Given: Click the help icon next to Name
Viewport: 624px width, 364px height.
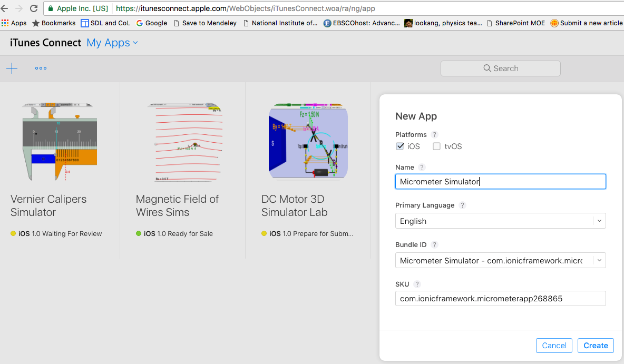Looking at the screenshot, I should 422,167.
